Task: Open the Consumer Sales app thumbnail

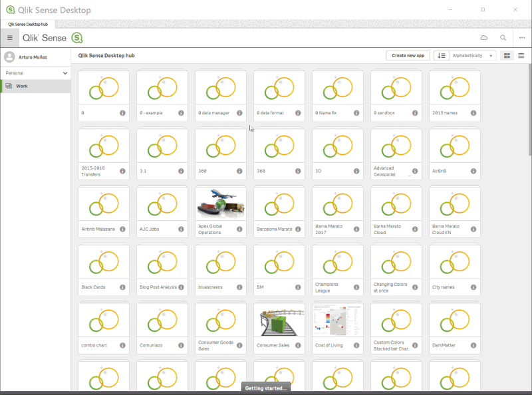Action: [x=279, y=320]
